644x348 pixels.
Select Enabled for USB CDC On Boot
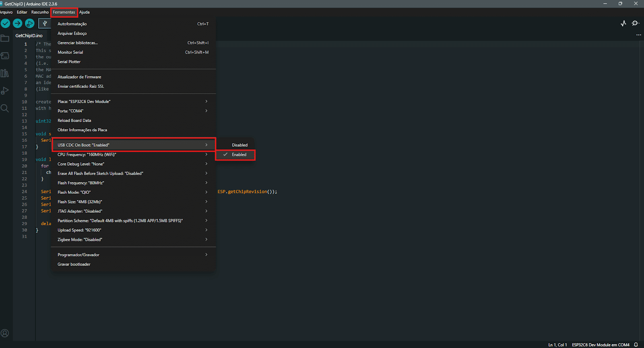coord(239,155)
